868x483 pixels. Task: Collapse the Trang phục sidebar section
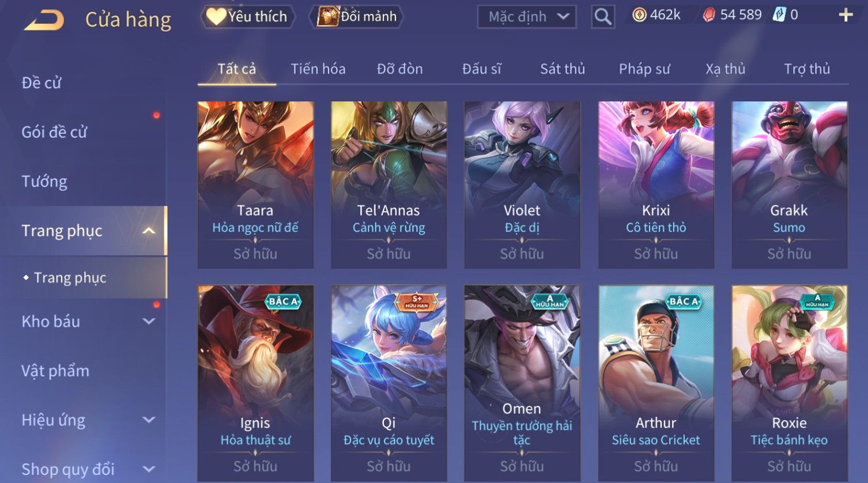pyautogui.click(x=149, y=231)
